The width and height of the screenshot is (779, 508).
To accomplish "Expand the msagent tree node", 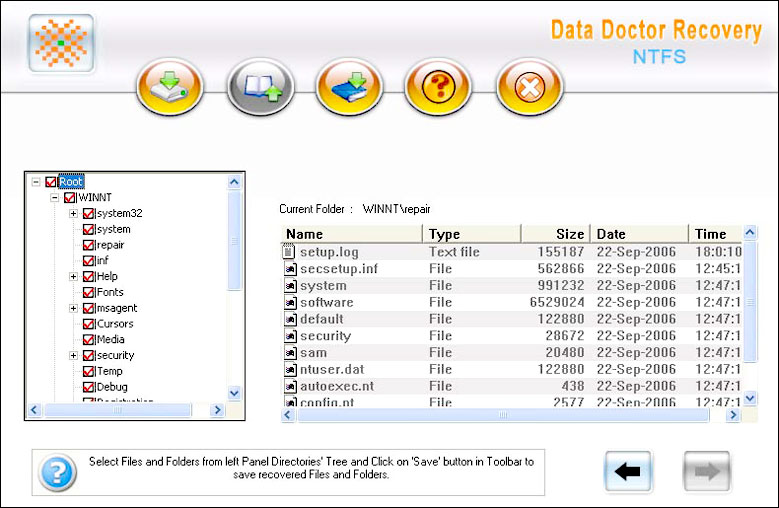I will [x=74, y=308].
